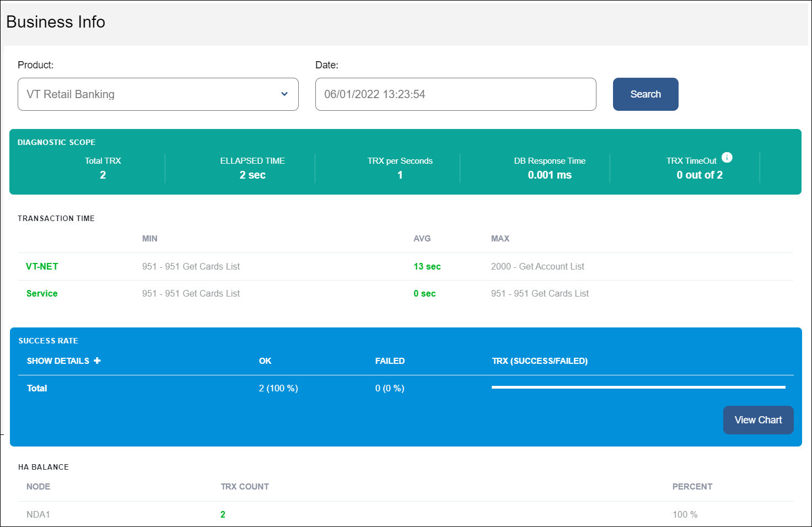
Task: Select the VT-NET transaction row label
Action: (42, 266)
